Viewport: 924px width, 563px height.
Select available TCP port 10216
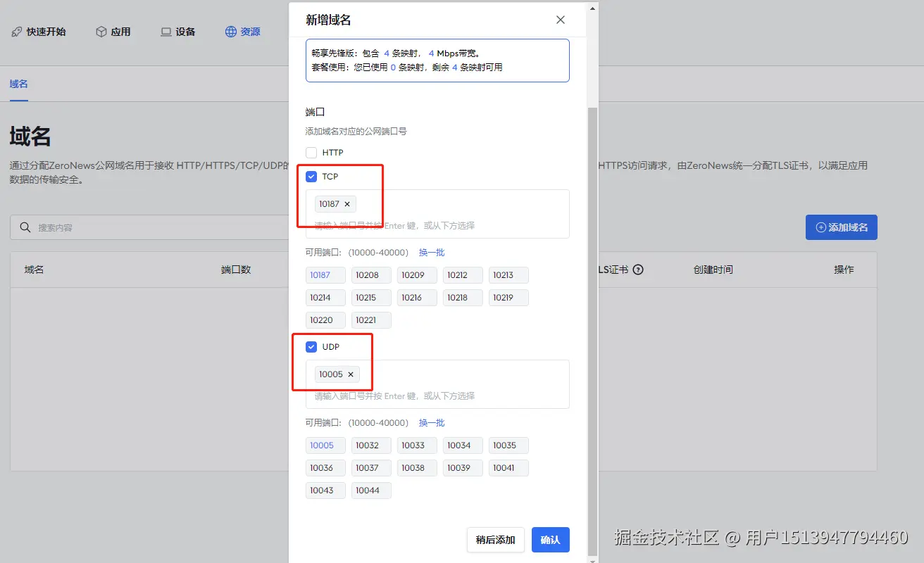coord(417,298)
